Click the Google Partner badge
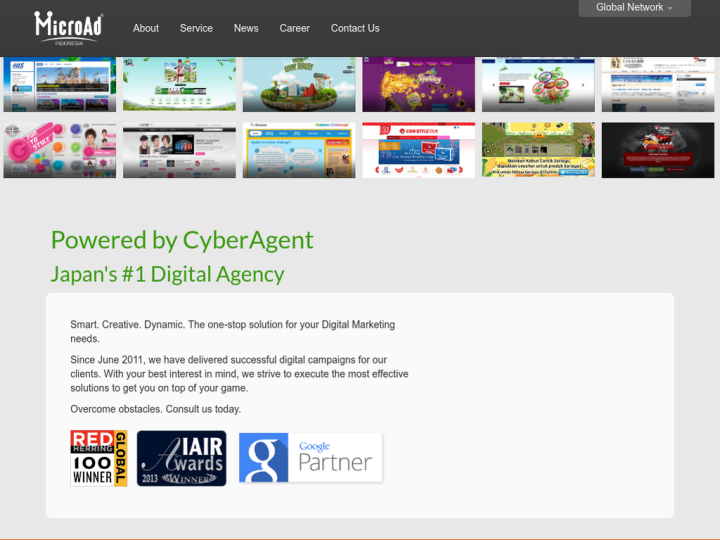 [x=310, y=458]
